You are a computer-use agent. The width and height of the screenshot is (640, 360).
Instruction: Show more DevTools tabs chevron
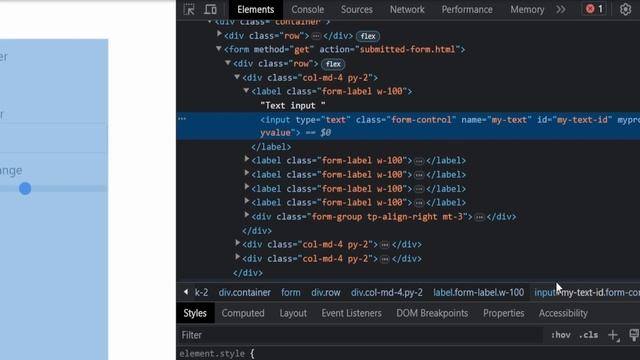coord(561,9)
